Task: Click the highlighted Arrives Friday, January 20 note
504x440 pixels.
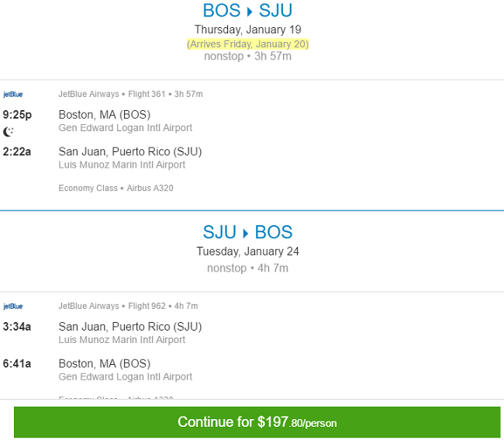Action: tap(247, 43)
